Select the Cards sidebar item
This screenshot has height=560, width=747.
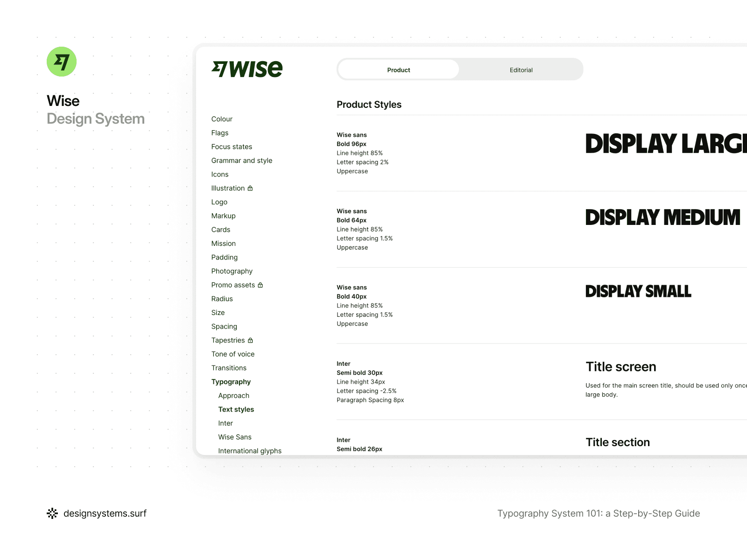(x=221, y=230)
